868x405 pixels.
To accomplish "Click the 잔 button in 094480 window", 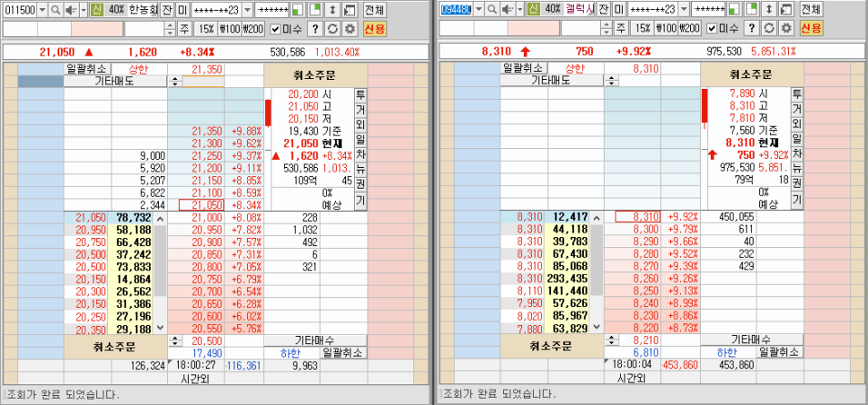I will 604,9.
